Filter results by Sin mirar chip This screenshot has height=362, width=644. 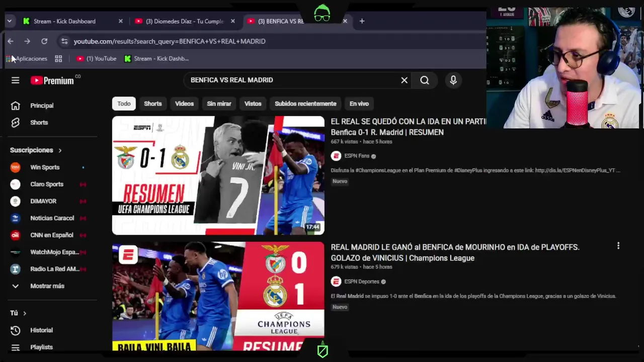point(219,104)
